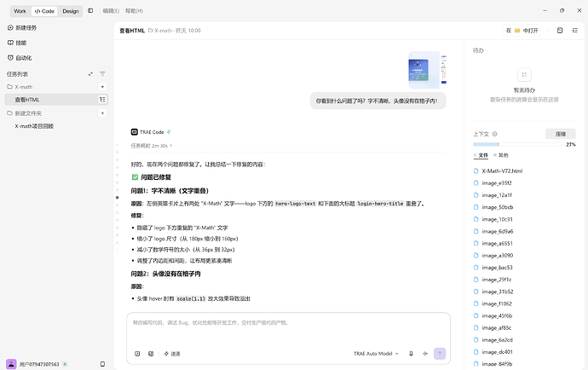Click the context usage progress bar
588x370 pixels.
517,144
